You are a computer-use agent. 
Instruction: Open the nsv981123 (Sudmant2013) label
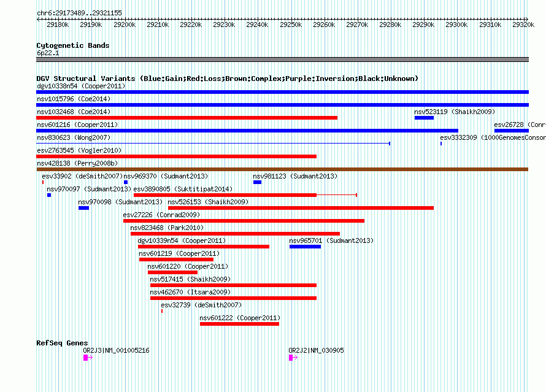[295, 176]
